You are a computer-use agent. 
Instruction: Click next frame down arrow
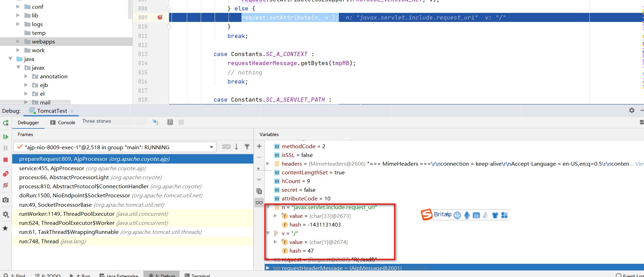[237, 147]
